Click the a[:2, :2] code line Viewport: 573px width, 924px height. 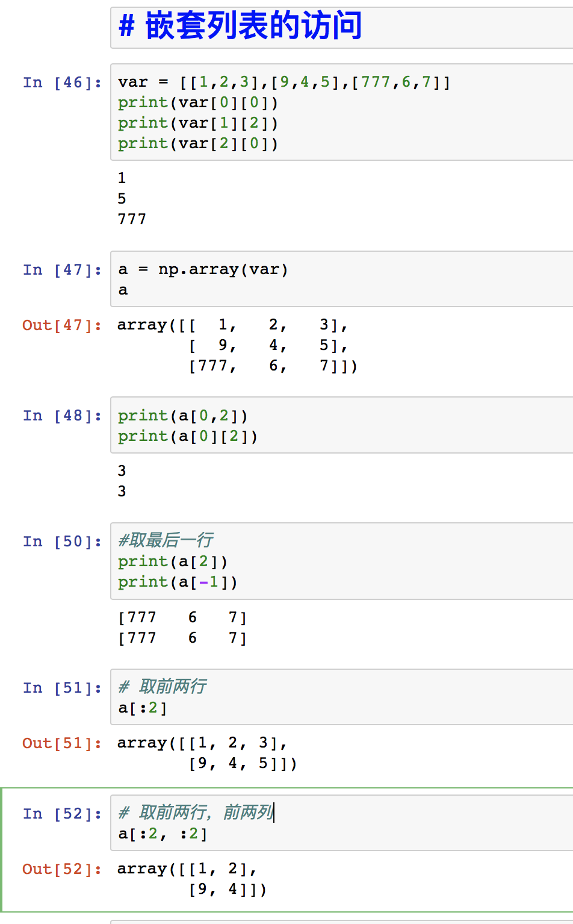click(x=163, y=834)
